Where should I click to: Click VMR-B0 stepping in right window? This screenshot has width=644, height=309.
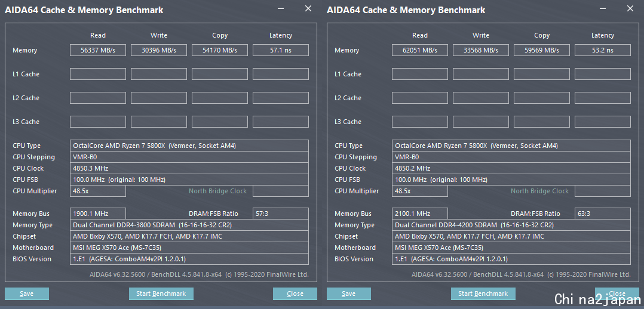[511, 157]
